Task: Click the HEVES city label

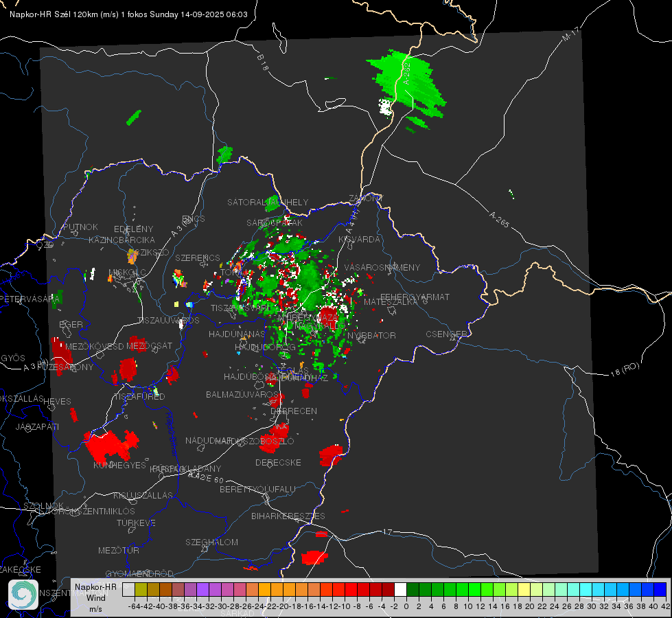Action: tap(57, 402)
